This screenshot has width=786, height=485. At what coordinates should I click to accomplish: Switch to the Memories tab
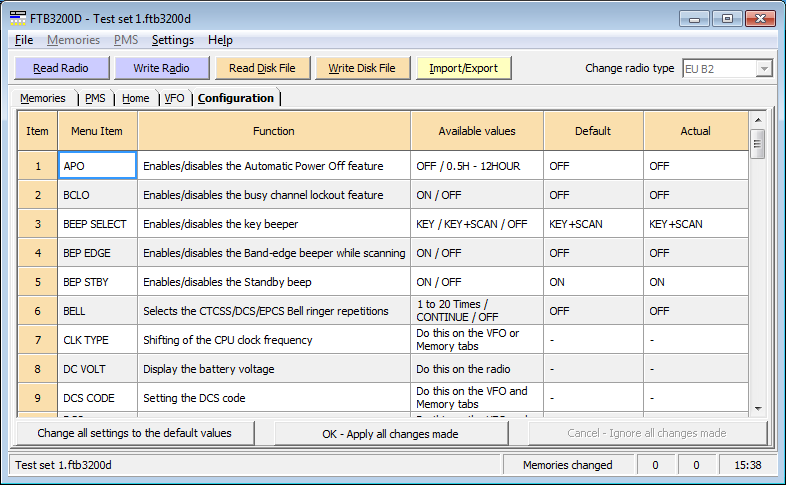point(43,98)
